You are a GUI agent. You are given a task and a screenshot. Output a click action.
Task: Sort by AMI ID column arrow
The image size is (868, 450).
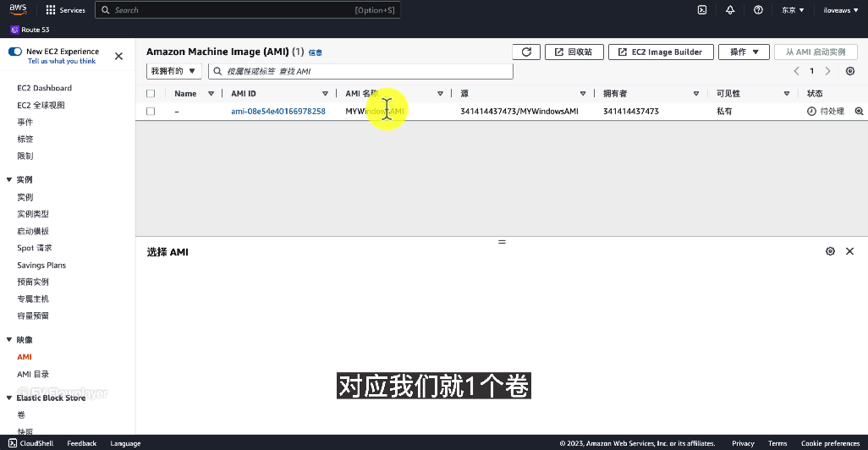[x=325, y=94]
